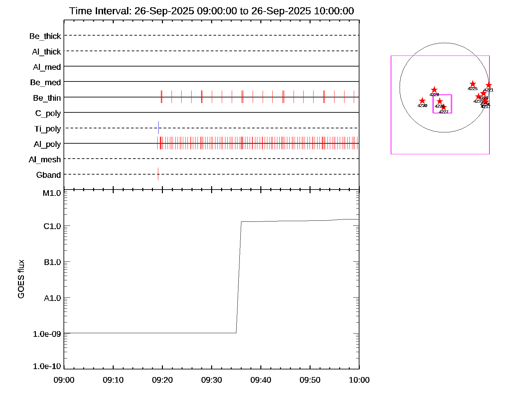Click the star marker above label 4227
Viewport: 532px width, 399px height.
[x=444, y=107]
